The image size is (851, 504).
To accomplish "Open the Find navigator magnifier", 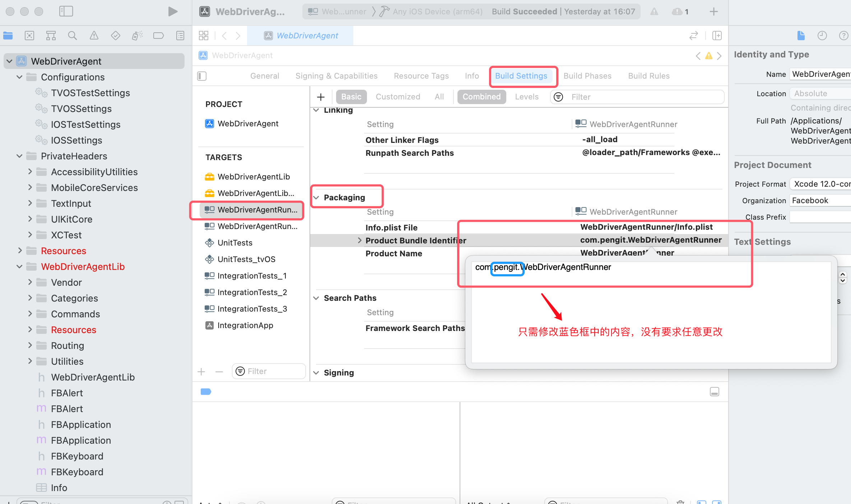I will coord(73,36).
